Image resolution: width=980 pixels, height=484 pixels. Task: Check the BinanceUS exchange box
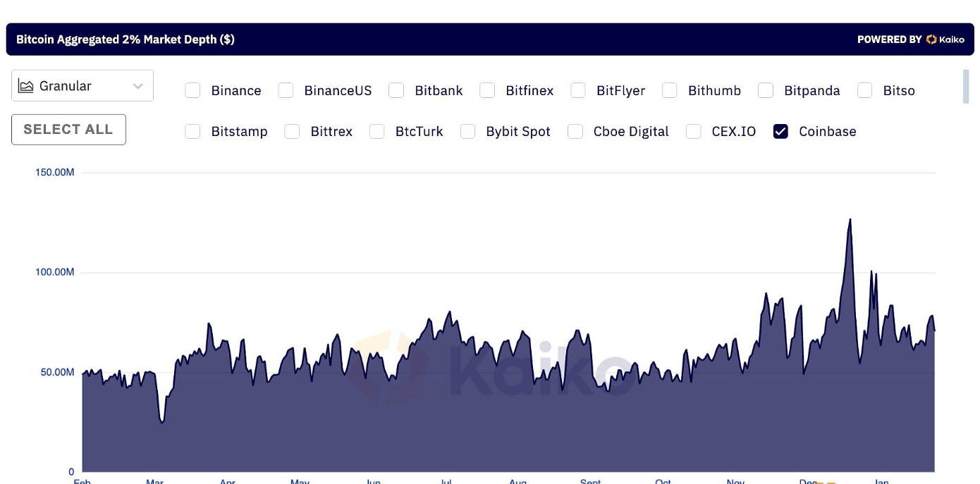coord(286,90)
